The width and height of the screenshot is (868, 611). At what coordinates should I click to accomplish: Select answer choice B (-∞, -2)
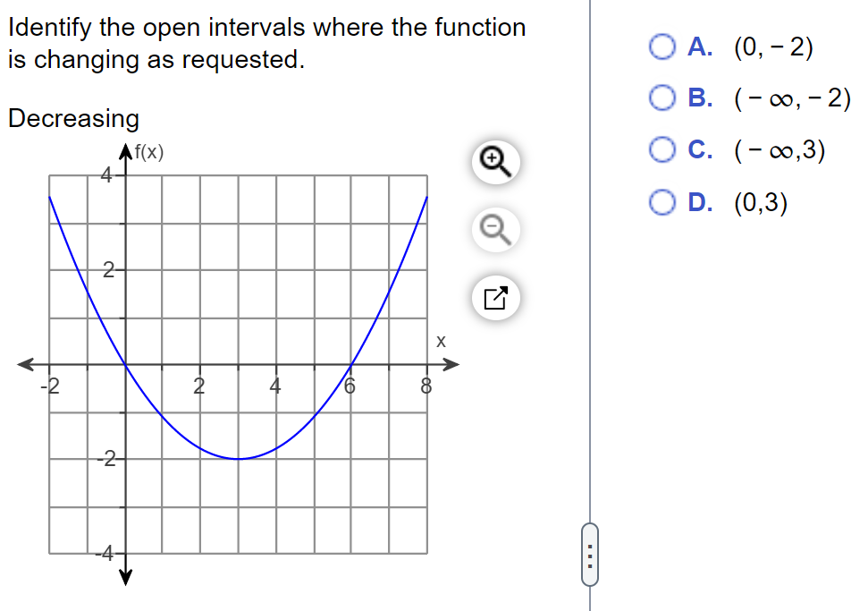pos(662,98)
